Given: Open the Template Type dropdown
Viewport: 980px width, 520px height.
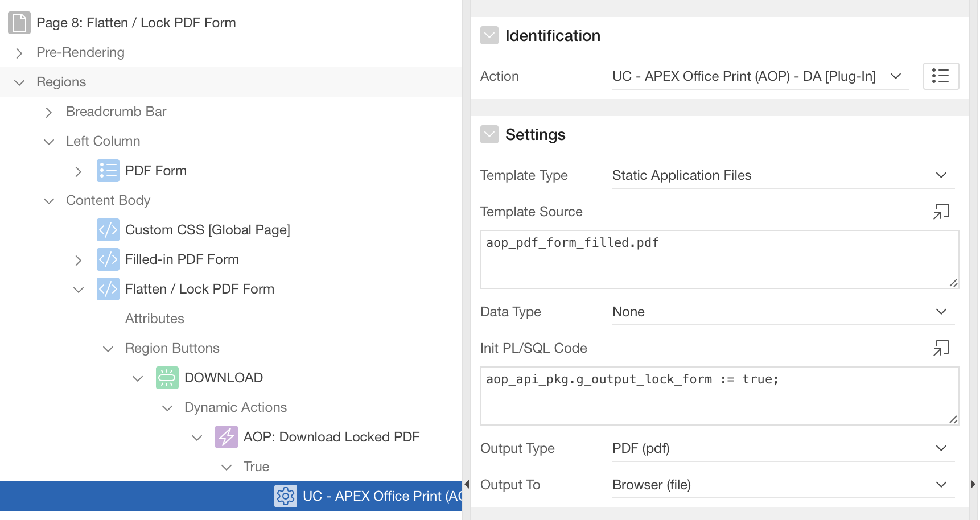Looking at the screenshot, I should (783, 175).
